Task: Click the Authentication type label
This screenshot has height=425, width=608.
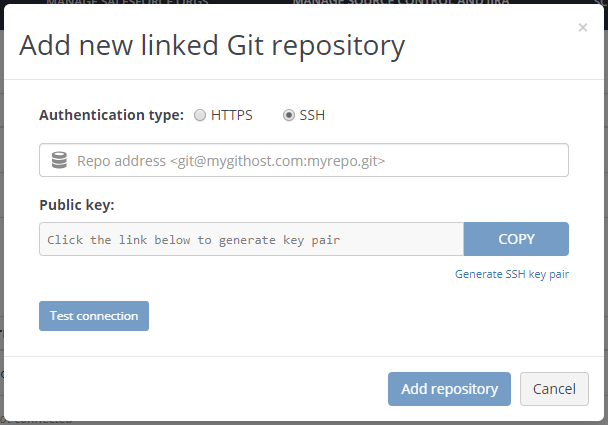Action: pos(111,115)
